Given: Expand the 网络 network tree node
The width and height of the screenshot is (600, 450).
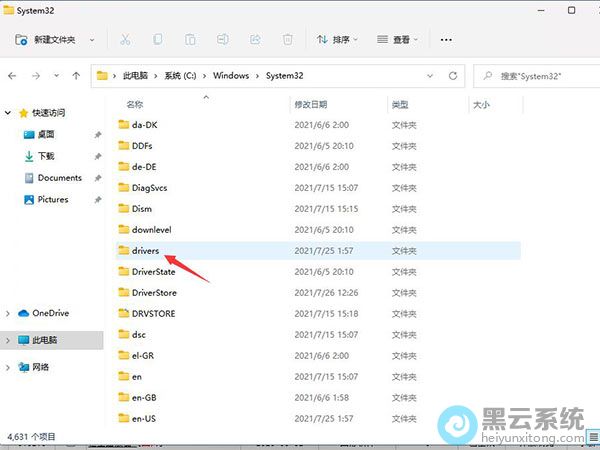Looking at the screenshot, I should pos(9,368).
